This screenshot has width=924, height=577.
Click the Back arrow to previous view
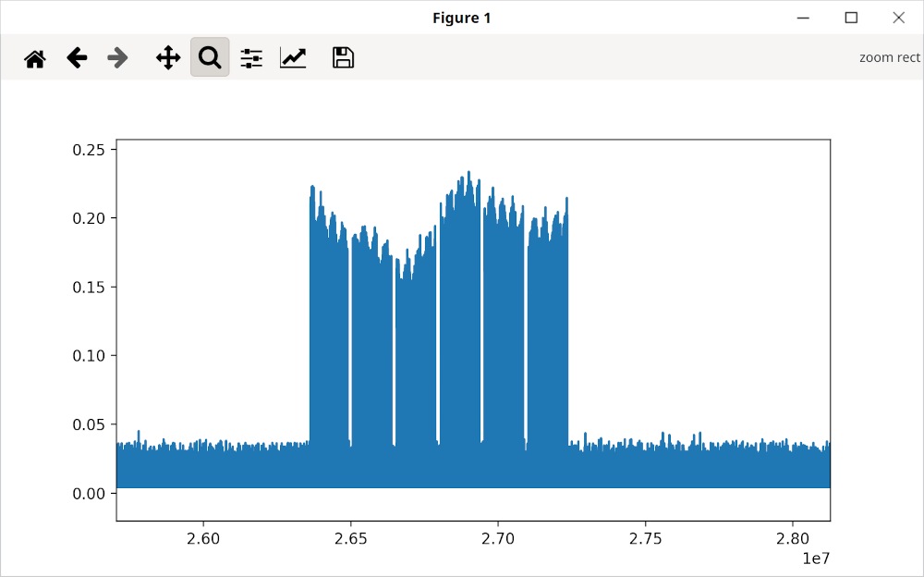pyautogui.click(x=77, y=56)
